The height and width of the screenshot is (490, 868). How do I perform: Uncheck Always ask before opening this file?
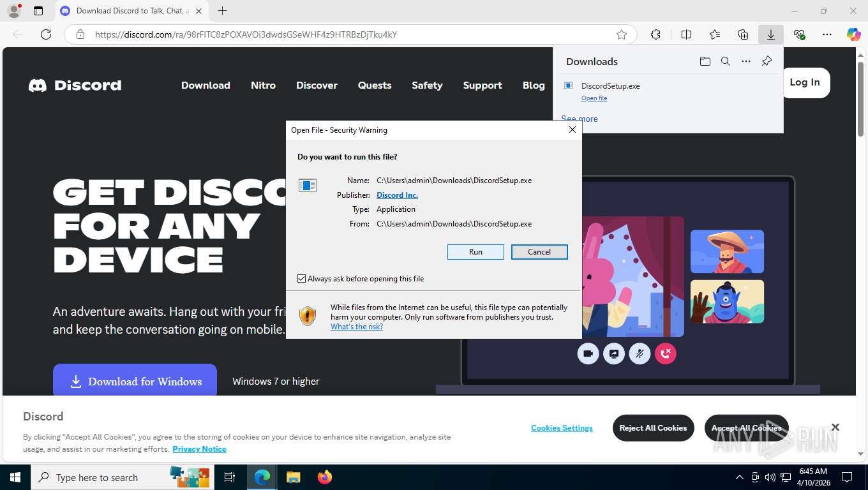[x=302, y=279]
